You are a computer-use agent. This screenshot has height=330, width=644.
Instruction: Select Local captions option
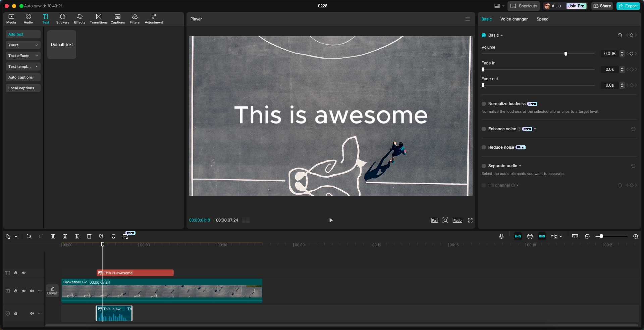point(23,88)
